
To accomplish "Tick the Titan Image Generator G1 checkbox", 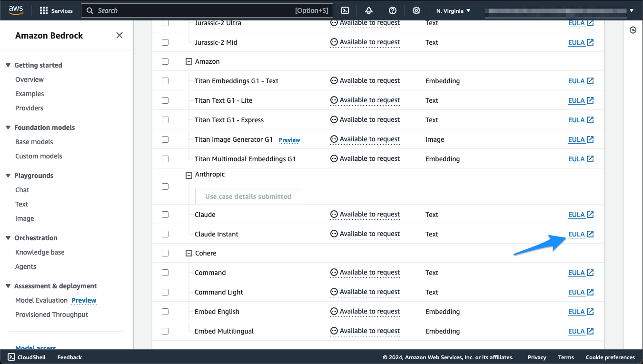I will click(x=165, y=139).
